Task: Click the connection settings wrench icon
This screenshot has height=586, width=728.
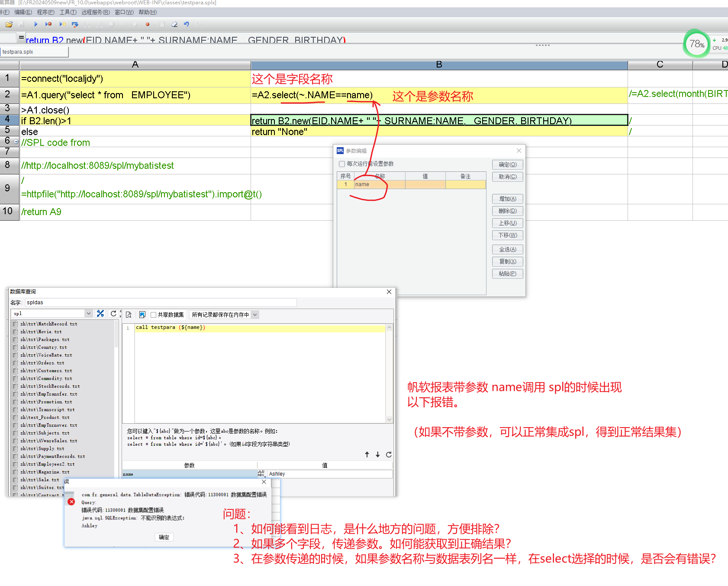Action: [x=100, y=314]
